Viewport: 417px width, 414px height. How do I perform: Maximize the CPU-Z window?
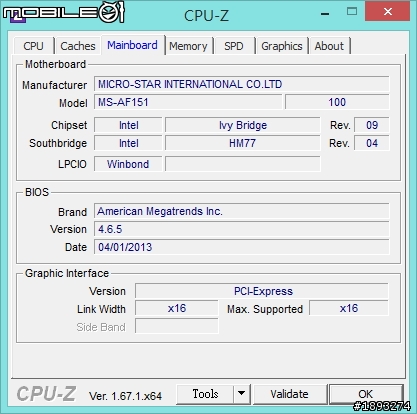point(352,12)
